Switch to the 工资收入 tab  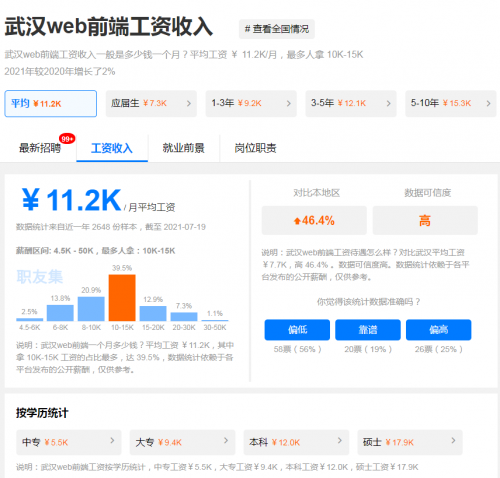click(112, 148)
